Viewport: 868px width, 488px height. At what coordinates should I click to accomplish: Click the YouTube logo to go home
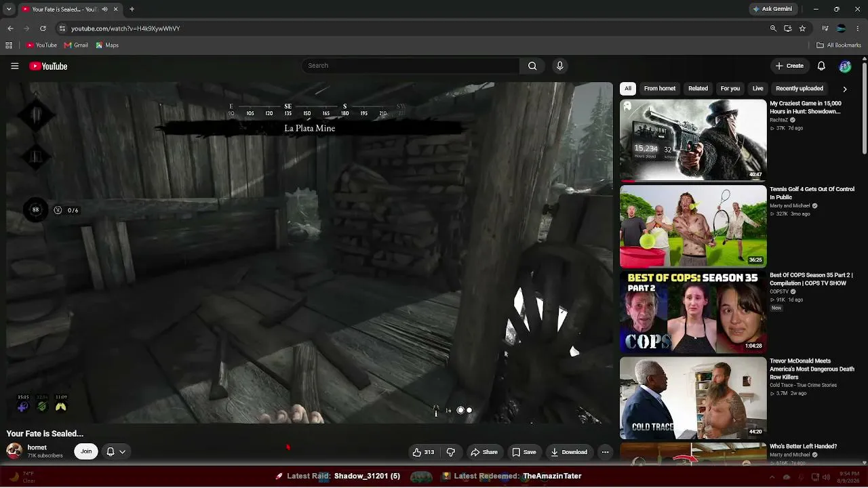(x=48, y=66)
